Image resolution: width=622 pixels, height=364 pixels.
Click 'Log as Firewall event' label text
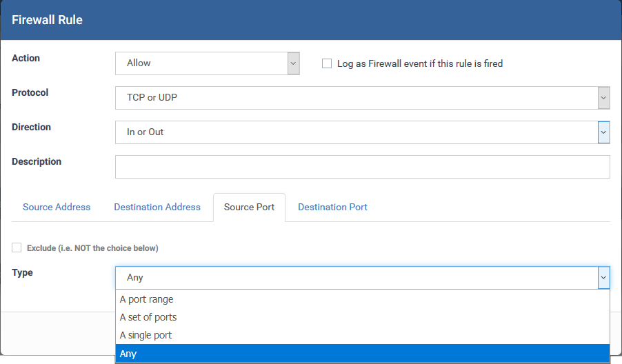click(x=420, y=63)
